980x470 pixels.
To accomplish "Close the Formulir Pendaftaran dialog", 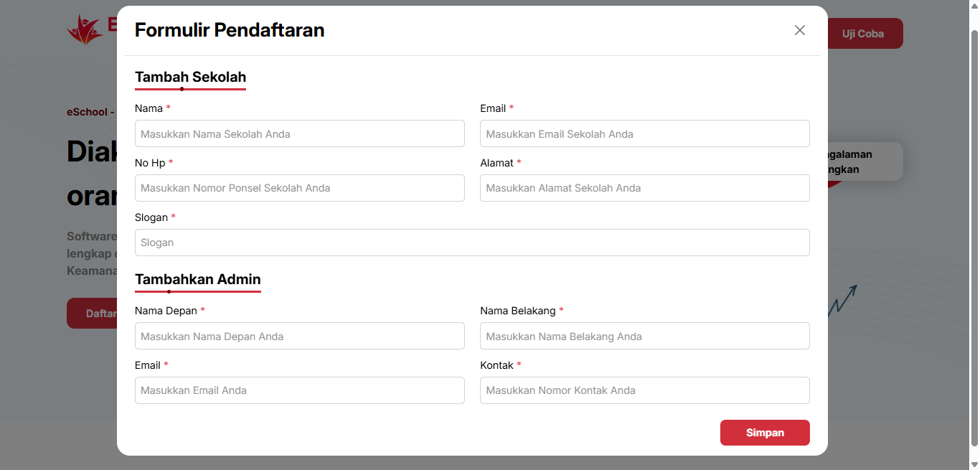I will 800,30.
